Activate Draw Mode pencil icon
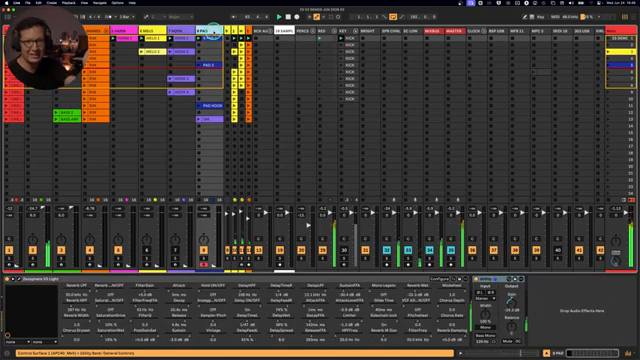The width and height of the screenshot is (640, 360). click(x=525, y=17)
